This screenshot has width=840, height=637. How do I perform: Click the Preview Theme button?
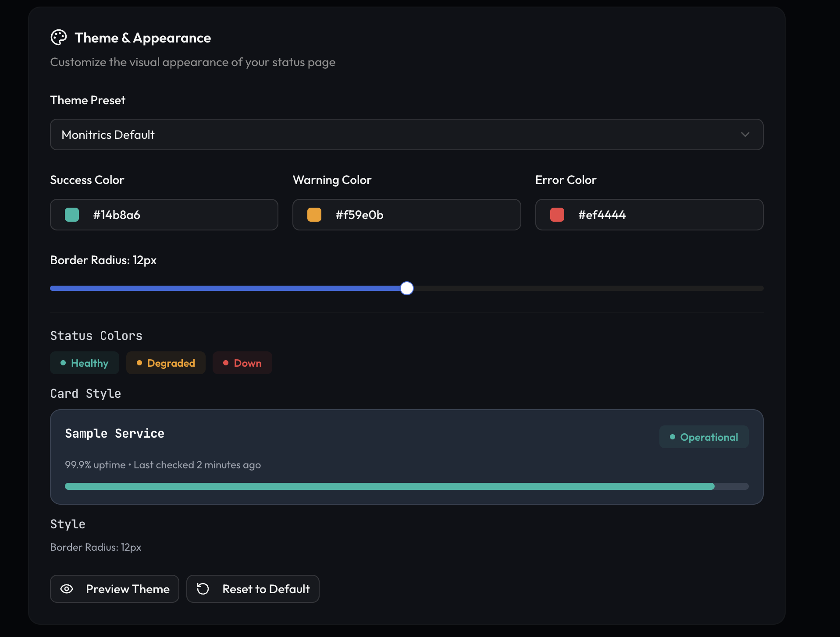tap(114, 589)
